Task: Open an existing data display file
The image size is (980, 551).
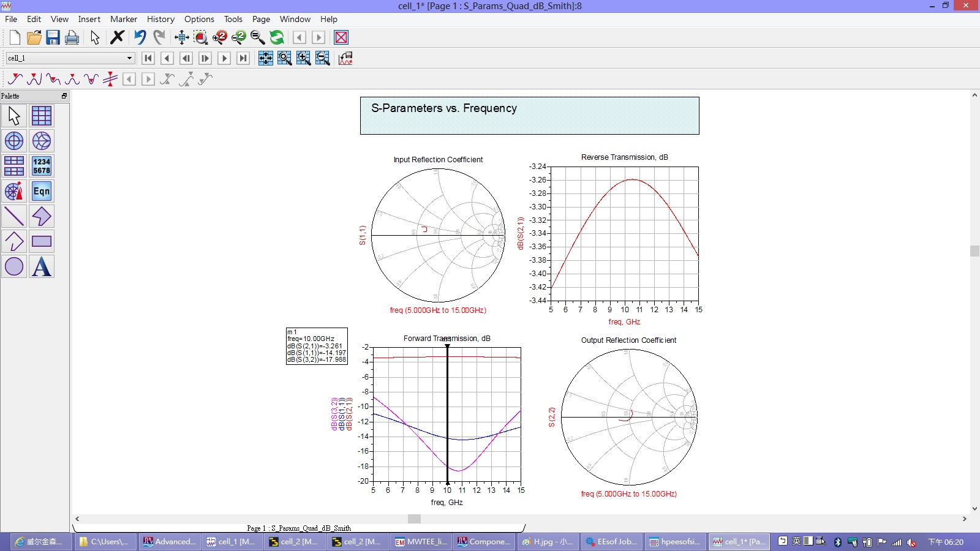Action: click(x=34, y=37)
